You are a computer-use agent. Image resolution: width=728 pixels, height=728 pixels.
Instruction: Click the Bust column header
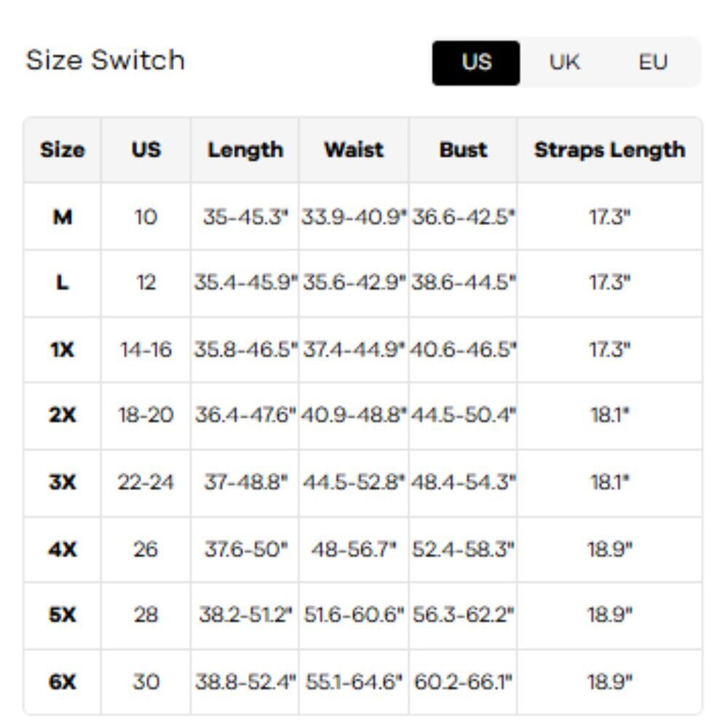coord(463,150)
